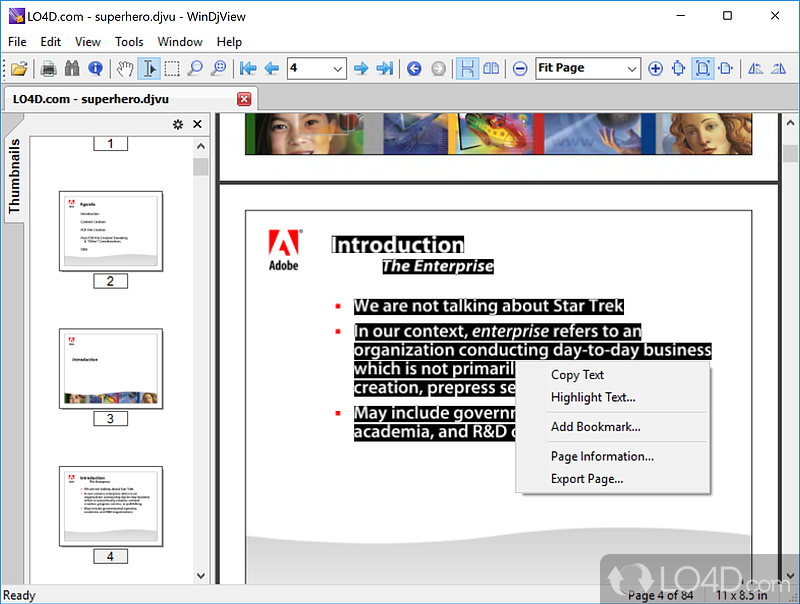Expand the Fit Page zoom dropdown
Viewport: 800px width, 604px height.
632,68
